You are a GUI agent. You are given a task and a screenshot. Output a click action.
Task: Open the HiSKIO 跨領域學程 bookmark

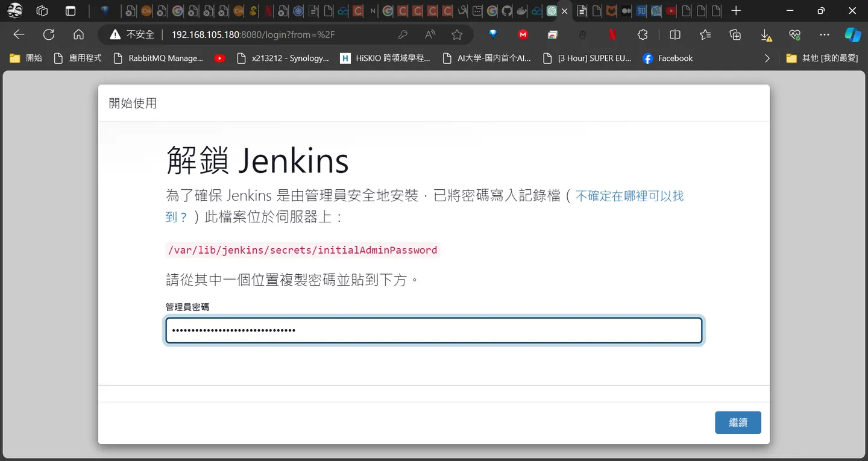(386, 58)
